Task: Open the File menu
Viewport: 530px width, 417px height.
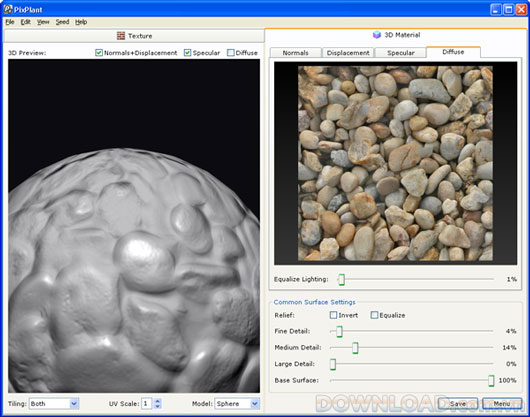Action: click(10, 22)
